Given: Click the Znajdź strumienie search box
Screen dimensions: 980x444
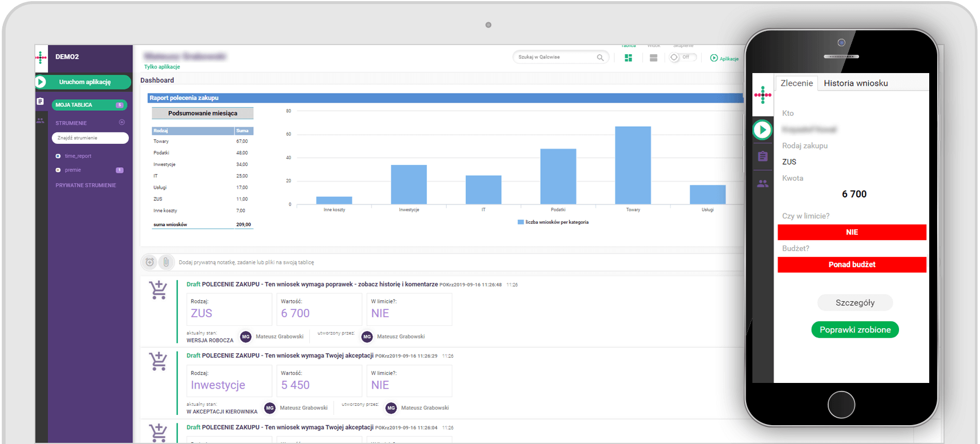Looking at the screenshot, I should coord(90,138).
